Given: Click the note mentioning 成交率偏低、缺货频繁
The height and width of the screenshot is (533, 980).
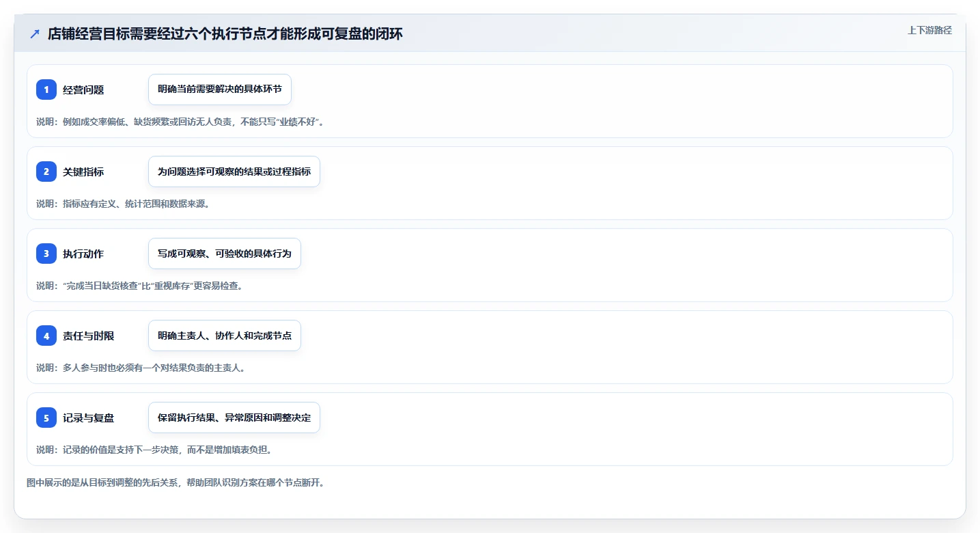Looking at the screenshot, I should [x=180, y=122].
